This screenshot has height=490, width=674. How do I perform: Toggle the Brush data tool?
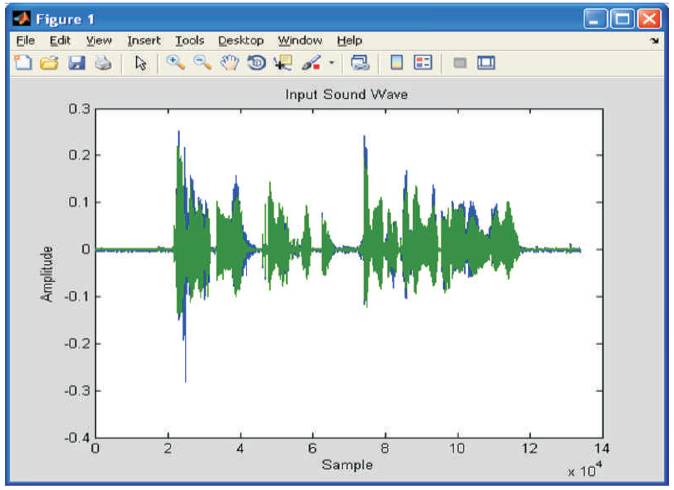311,63
